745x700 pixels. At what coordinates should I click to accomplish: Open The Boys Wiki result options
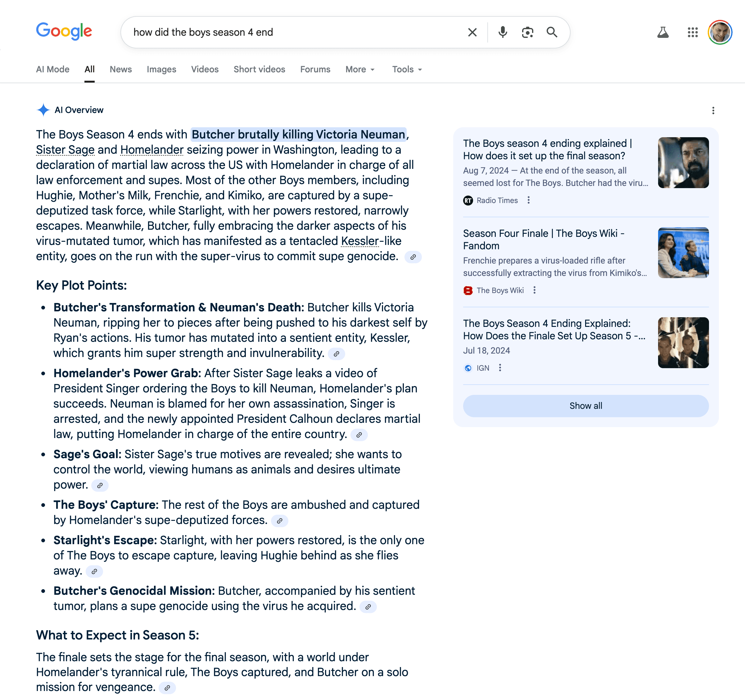tap(535, 290)
